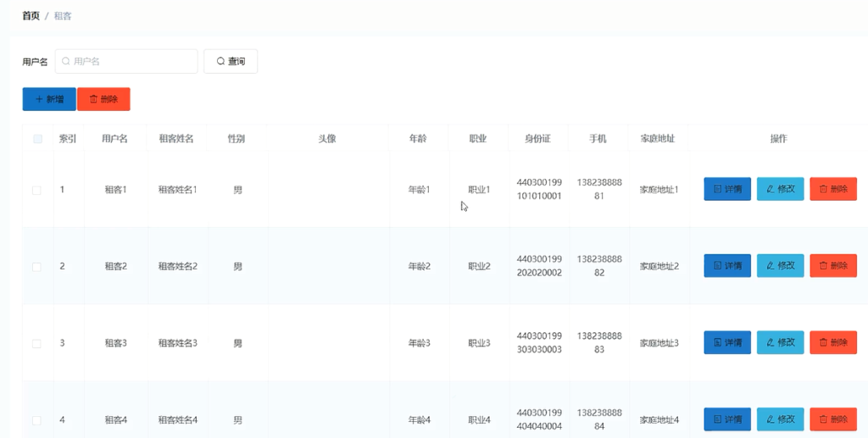
Task: Click the 家庭地址1 cell
Action: [659, 190]
